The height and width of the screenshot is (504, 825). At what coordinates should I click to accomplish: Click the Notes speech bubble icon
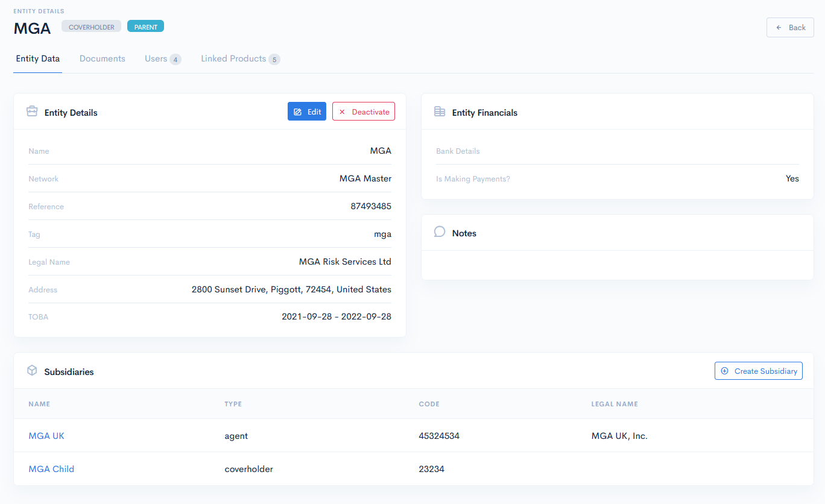[440, 232]
